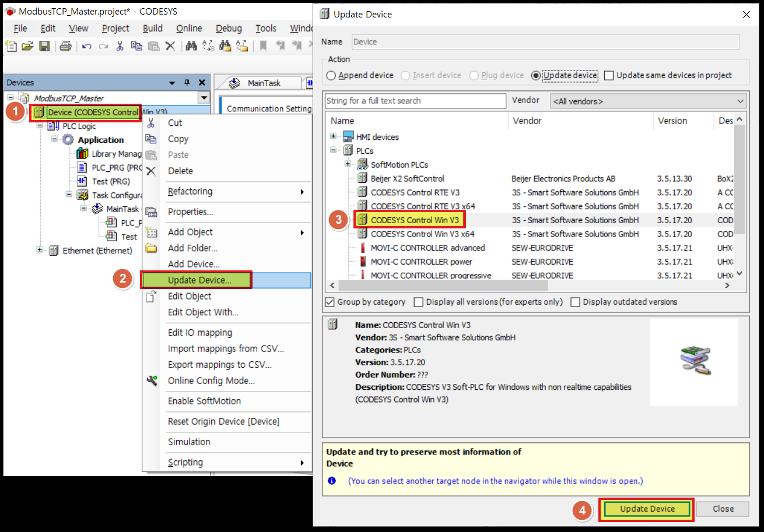Click the Application gear icon in the tree
This screenshot has height=532, width=764.
tap(69, 140)
